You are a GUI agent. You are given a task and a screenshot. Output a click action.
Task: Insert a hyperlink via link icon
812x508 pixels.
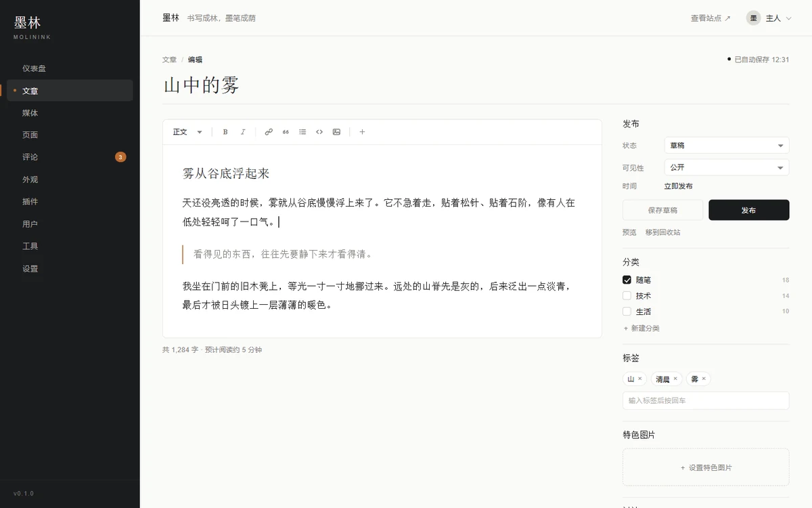coord(269,132)
